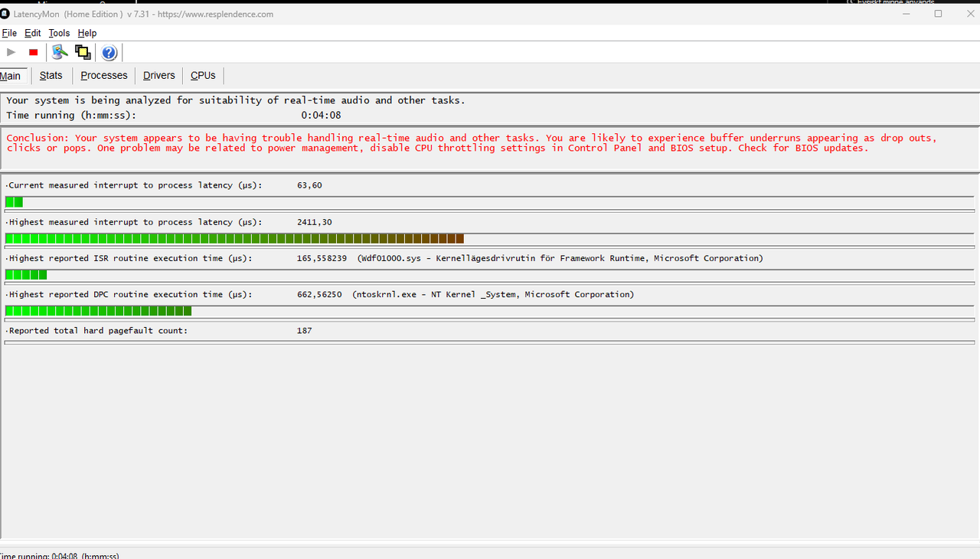Click the value 165,558239
Viewport: 980px width, 559px height.
tap(322, 258)
